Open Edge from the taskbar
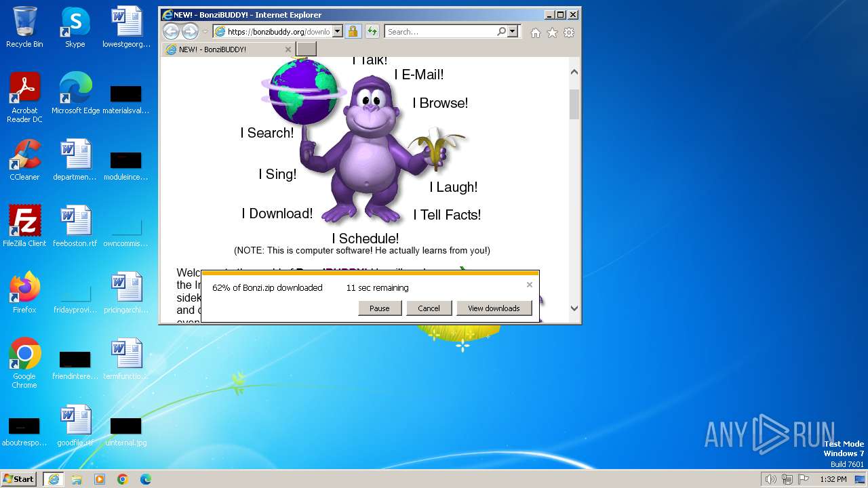This screenshot has height=488, width=868. click(146, 479)
